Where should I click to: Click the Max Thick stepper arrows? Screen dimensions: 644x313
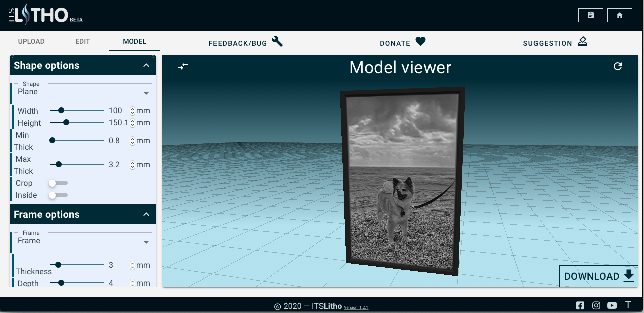coord(132,165)
